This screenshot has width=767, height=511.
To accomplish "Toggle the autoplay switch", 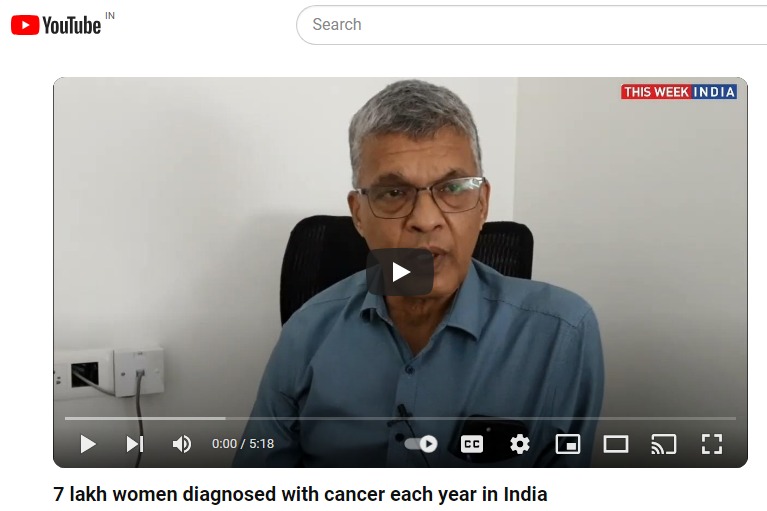I will tap(421, 444).
